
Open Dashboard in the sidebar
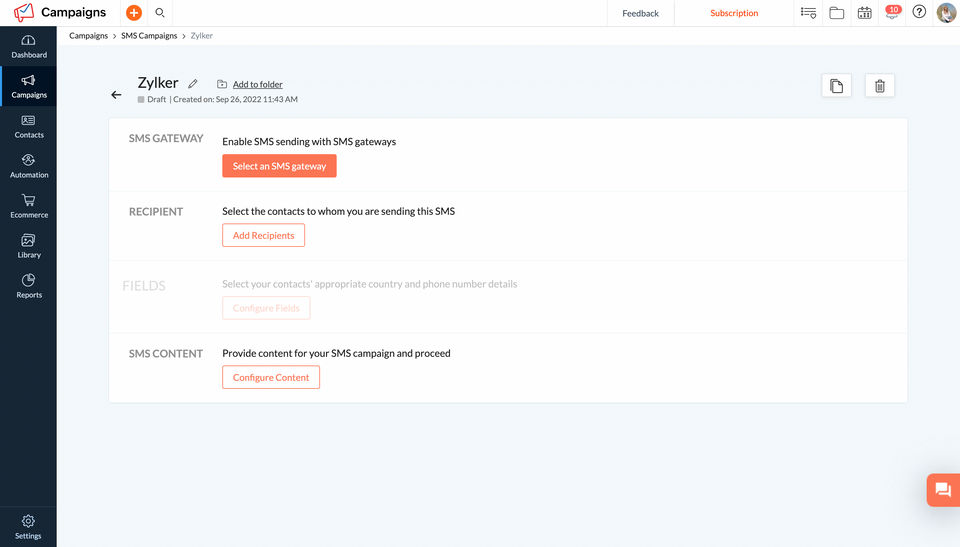[x=29, y=46]
